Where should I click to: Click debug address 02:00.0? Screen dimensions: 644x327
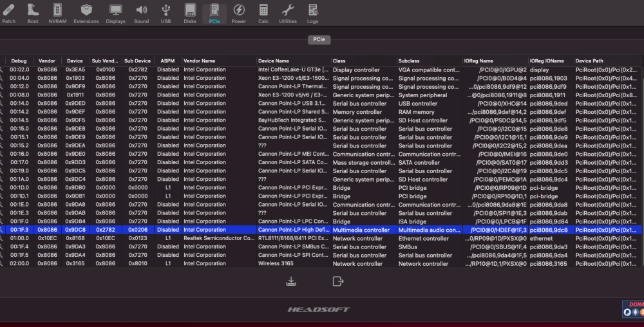click(19, 263)
